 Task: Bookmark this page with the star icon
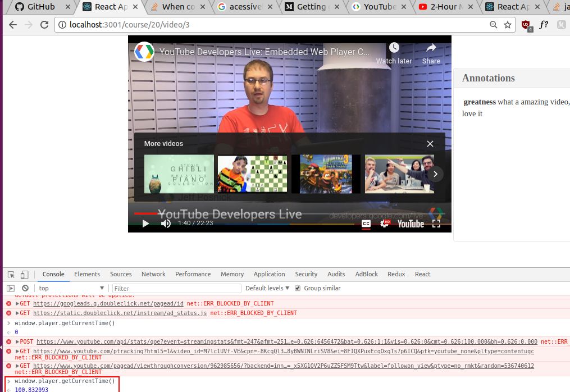(x=508, y=25)
